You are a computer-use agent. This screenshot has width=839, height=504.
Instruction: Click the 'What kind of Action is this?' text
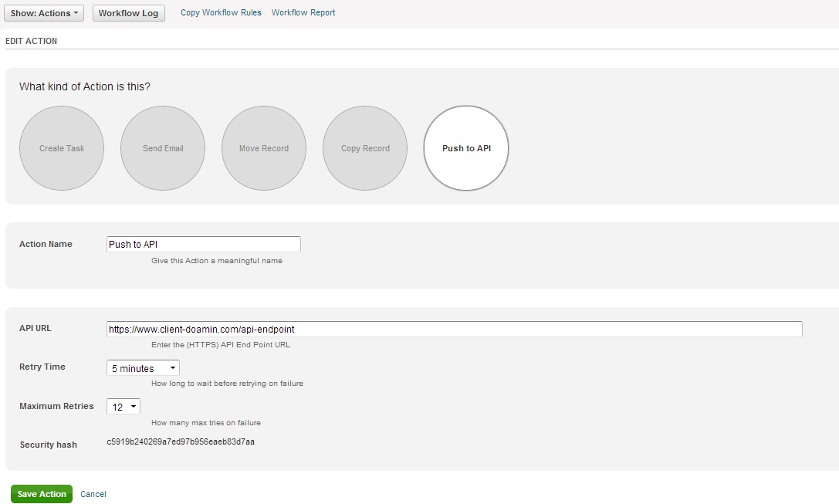[x=85, y=86]
